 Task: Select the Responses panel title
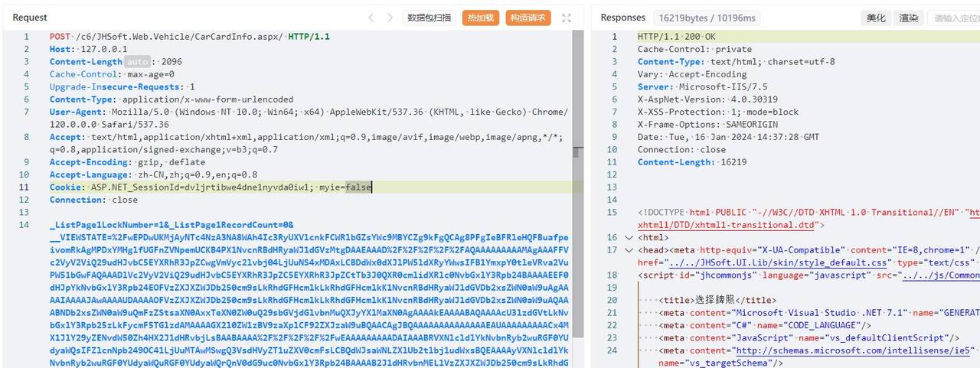click(x=622, y=18)
